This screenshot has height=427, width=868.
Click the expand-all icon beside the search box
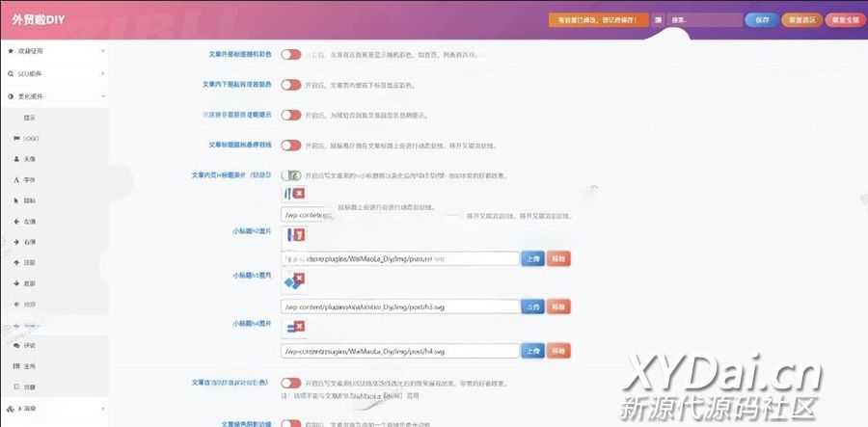click(x=658, y=19)
